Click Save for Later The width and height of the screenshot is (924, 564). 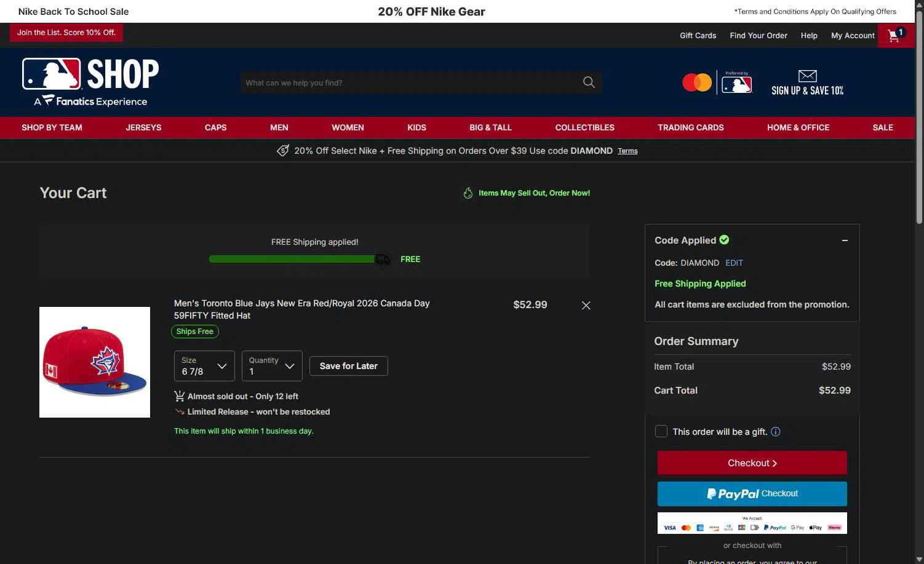349,366
